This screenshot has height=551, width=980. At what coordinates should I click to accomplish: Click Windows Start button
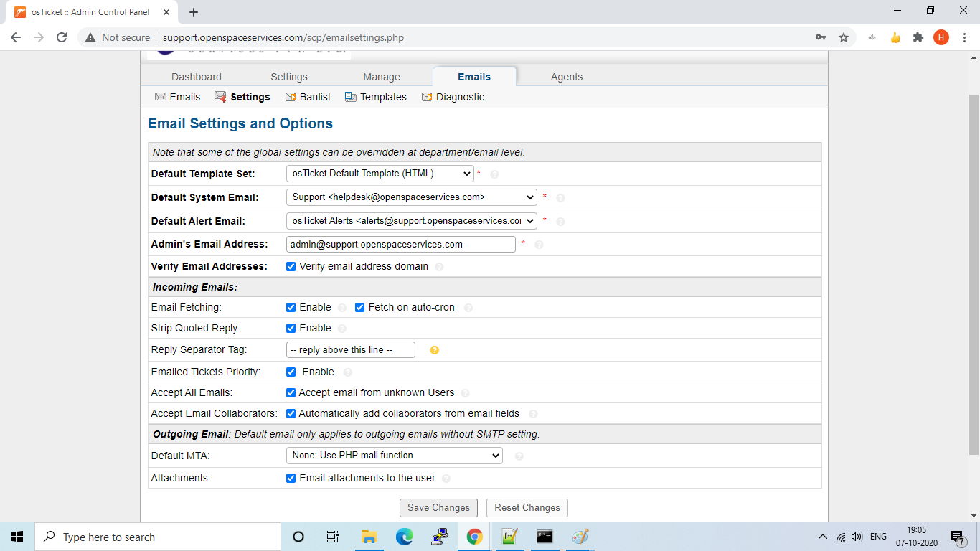click(x=17, y=537)
